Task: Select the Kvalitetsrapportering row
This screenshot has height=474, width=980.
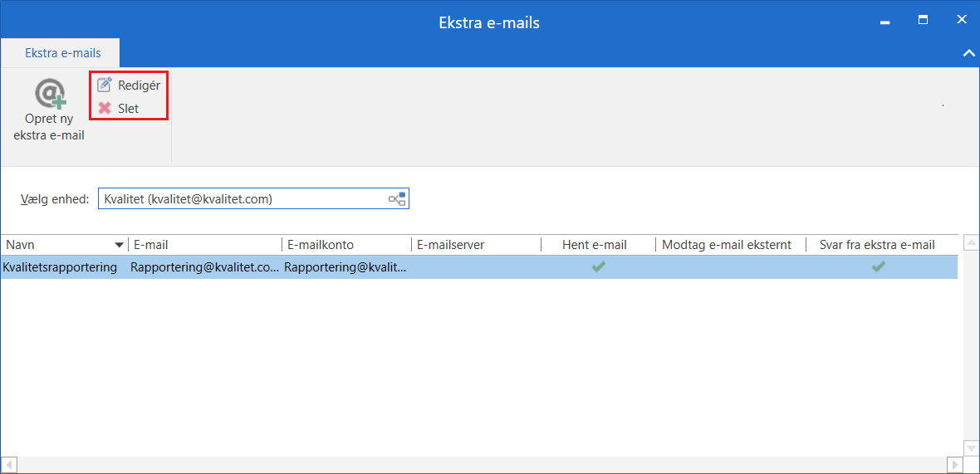Action: (60, 267)
